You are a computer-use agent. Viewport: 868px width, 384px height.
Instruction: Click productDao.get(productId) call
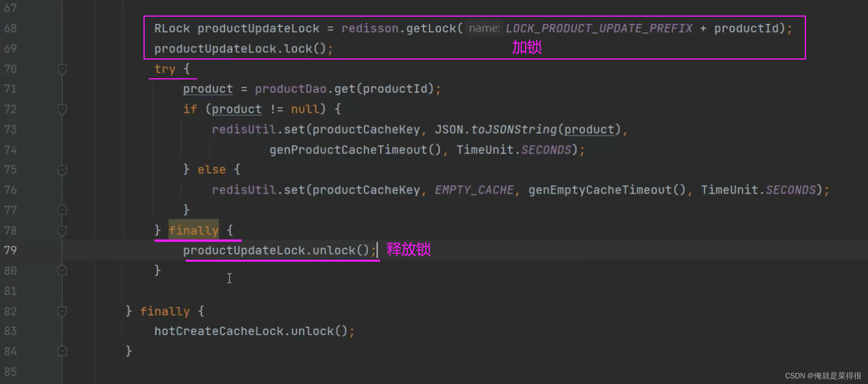tap(344, 89)
